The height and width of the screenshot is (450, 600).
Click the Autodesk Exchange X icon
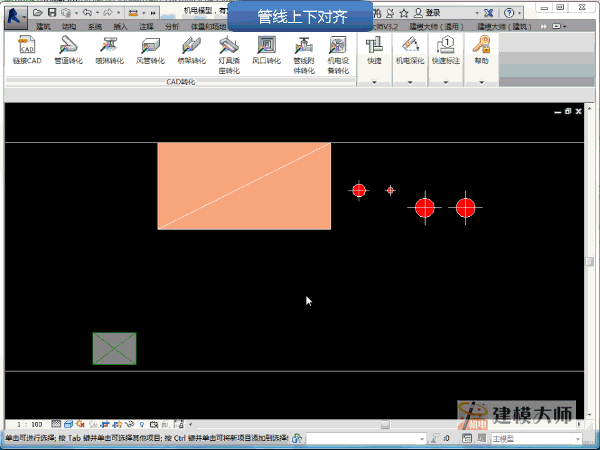pos(489,13)
